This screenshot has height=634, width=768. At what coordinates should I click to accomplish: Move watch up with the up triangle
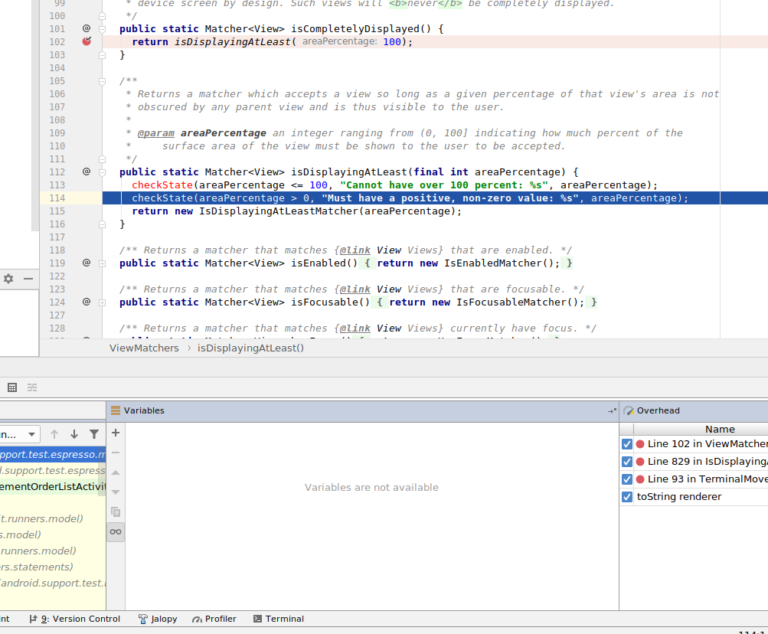pos(116,472)
